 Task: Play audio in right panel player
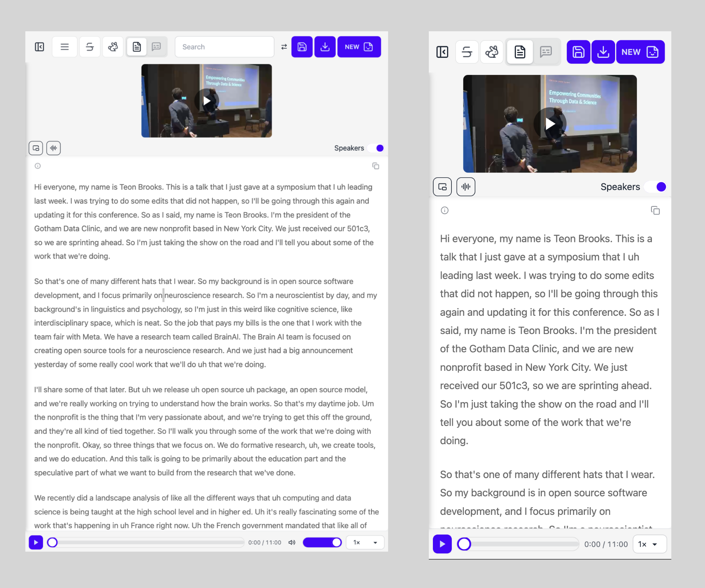point(442,544)
